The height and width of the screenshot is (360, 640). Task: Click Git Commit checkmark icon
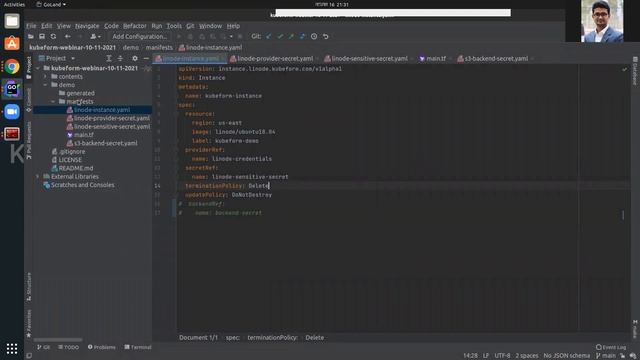[x=280, y=36]
